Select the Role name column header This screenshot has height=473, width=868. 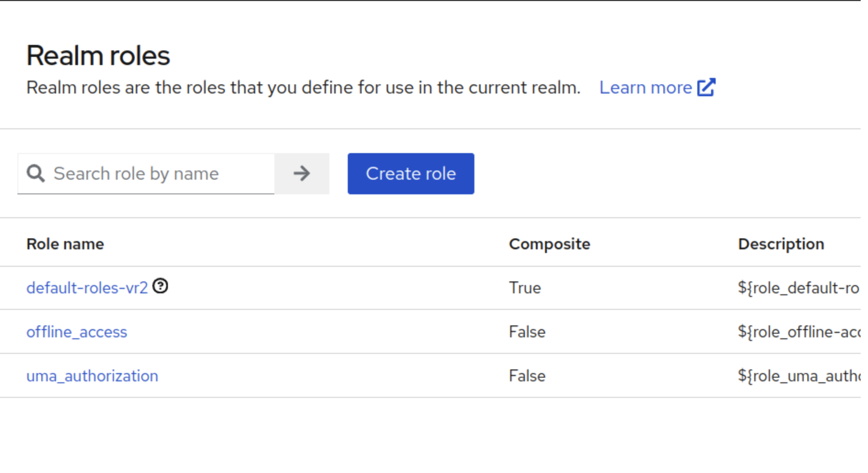(65, 244)
